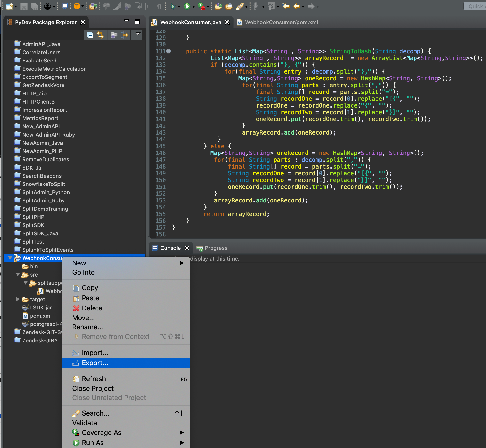This screenshot has height=448, width=486.
Task: Switch to the Progress tab
Action: click(216, 248)
